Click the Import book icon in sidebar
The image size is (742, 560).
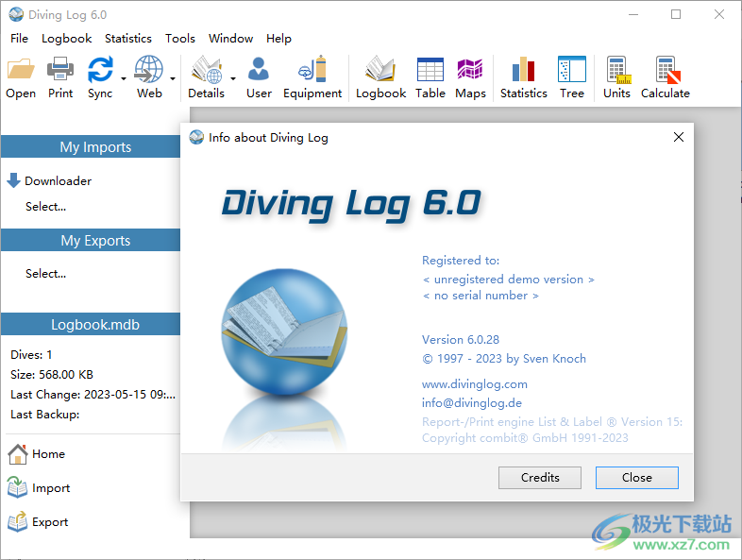tap(18, 487)
